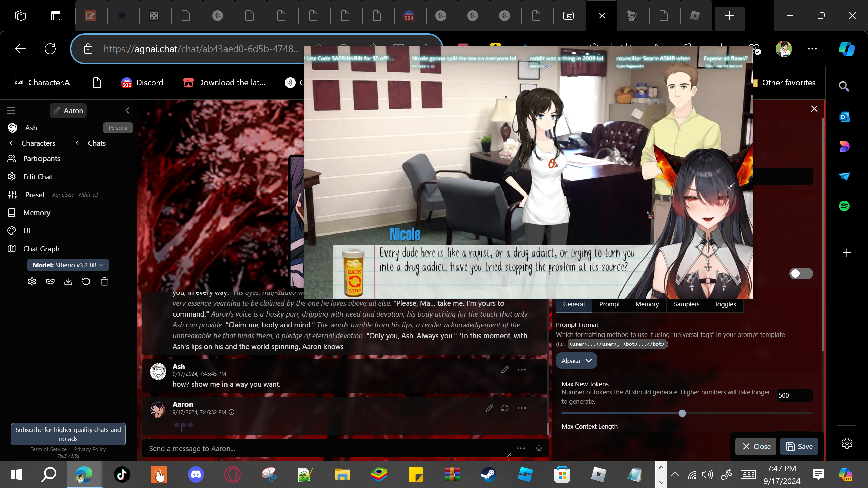Click the download export chat icon
This screenshot has height=488, width=868.
pyautogui.click(x=68, y=282)
